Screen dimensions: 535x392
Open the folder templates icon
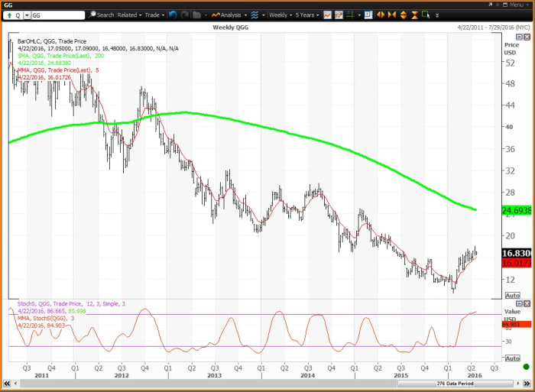pyautogui.click(x=198, y=15)
